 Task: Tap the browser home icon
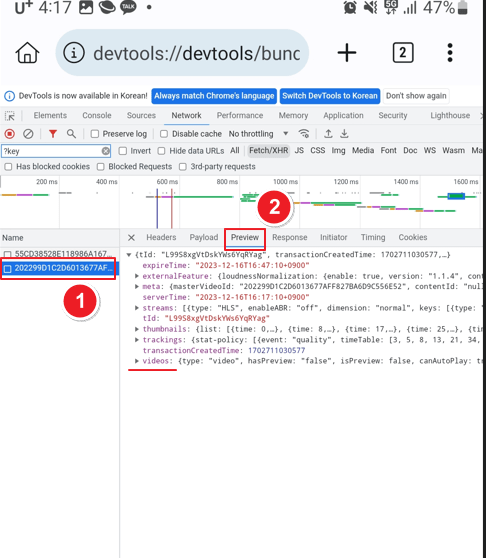(x=27, y=53)
